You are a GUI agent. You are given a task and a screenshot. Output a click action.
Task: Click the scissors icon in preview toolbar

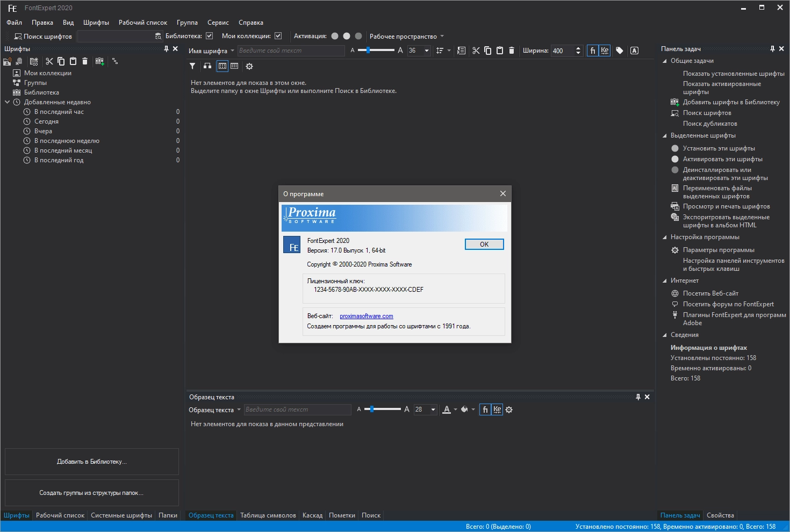476,51
